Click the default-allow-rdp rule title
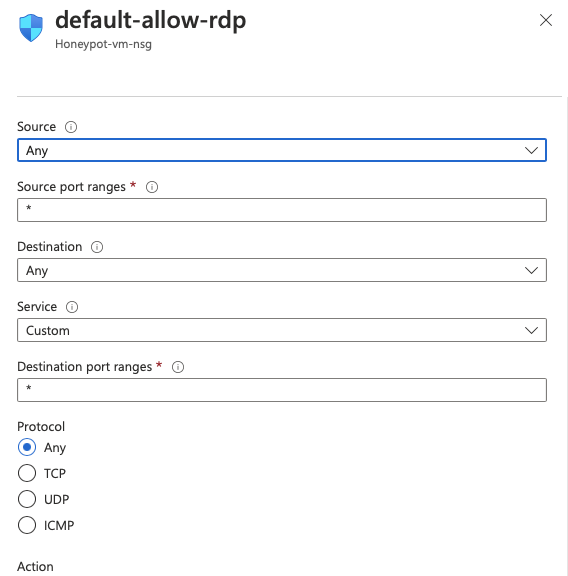The image size is (568, 576). coord(151,20)
